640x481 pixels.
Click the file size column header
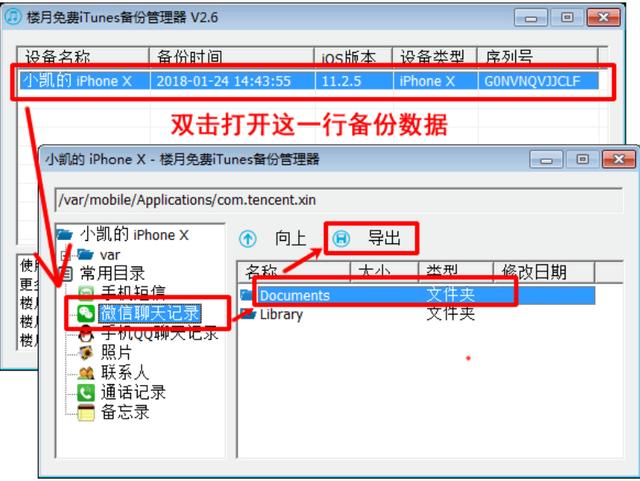[384, 272]
